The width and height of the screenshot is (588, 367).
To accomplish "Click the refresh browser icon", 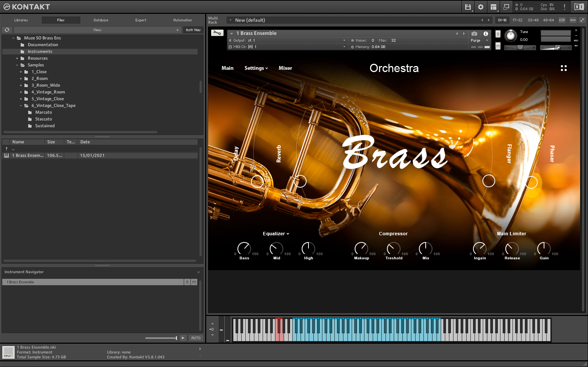I will 7,30.
